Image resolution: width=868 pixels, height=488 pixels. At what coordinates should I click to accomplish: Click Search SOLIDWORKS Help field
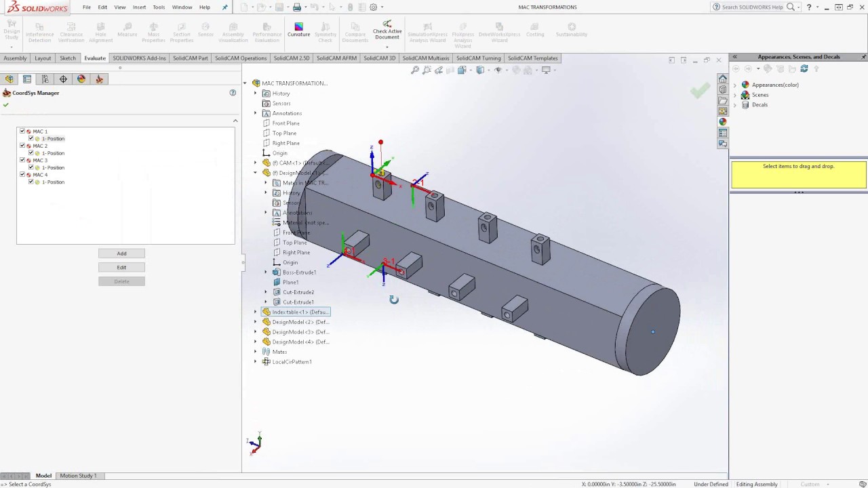752,7
